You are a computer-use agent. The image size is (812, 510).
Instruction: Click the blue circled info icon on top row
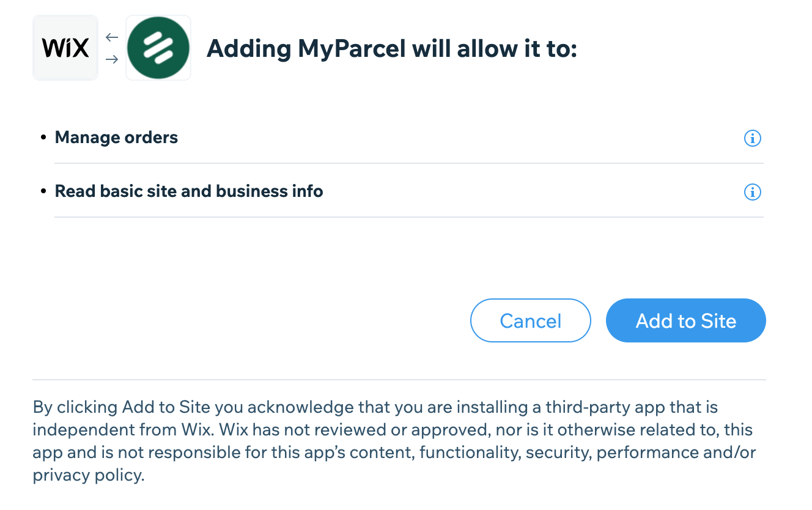(752, 138)
